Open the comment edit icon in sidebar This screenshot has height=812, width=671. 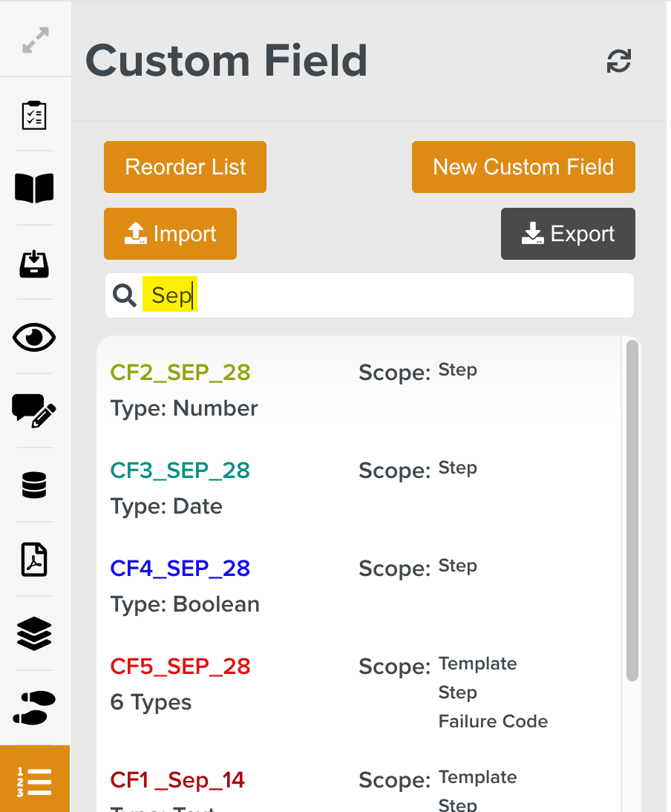click(34, 411)
